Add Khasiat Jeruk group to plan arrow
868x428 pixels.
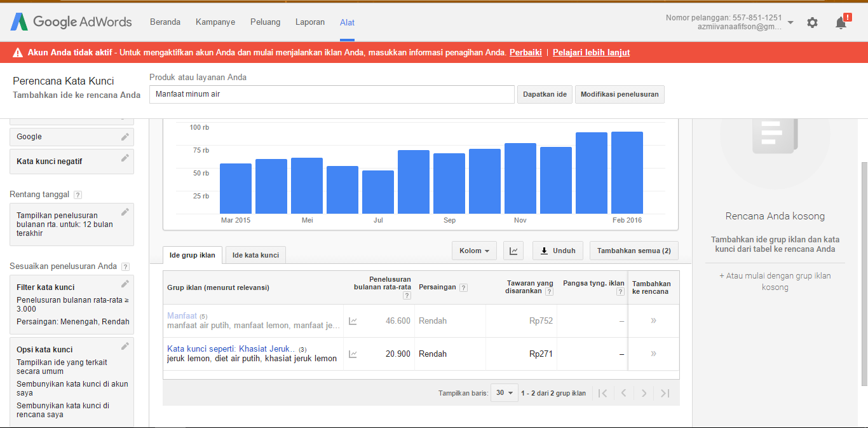point(653,354)
